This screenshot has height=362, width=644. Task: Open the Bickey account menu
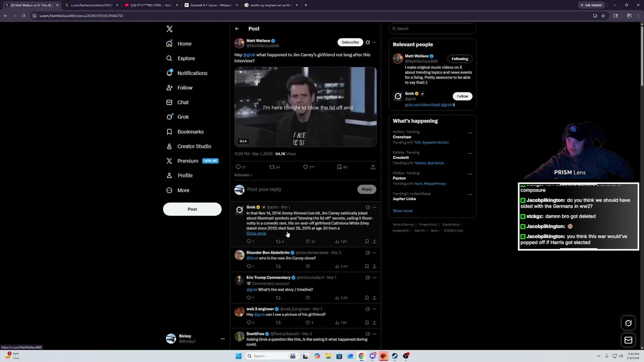coord(195,339)
